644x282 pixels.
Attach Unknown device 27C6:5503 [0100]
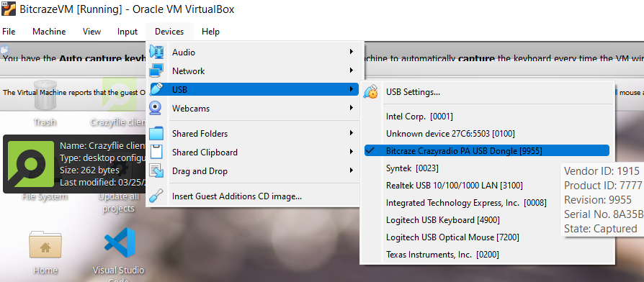[x=487, y=134]
